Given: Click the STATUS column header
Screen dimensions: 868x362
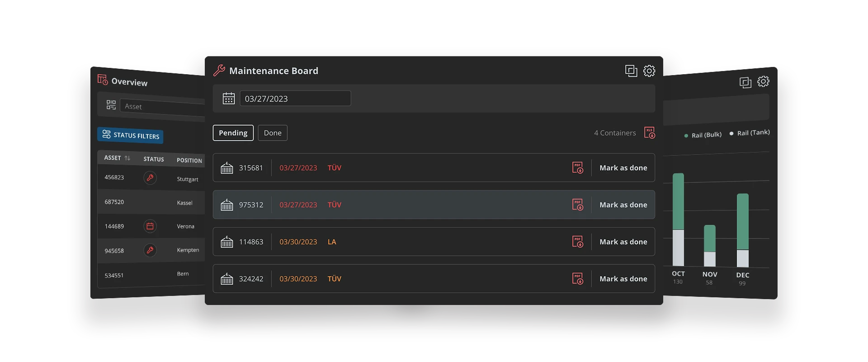Looking at the screenshot, I should 154,159.
